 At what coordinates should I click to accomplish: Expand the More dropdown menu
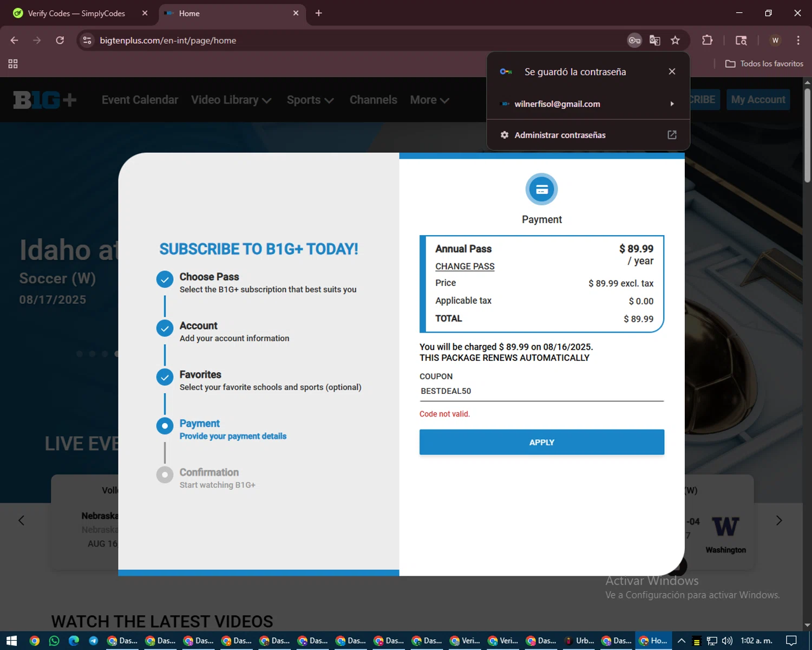pyautogui.click(x=429, y=100)
